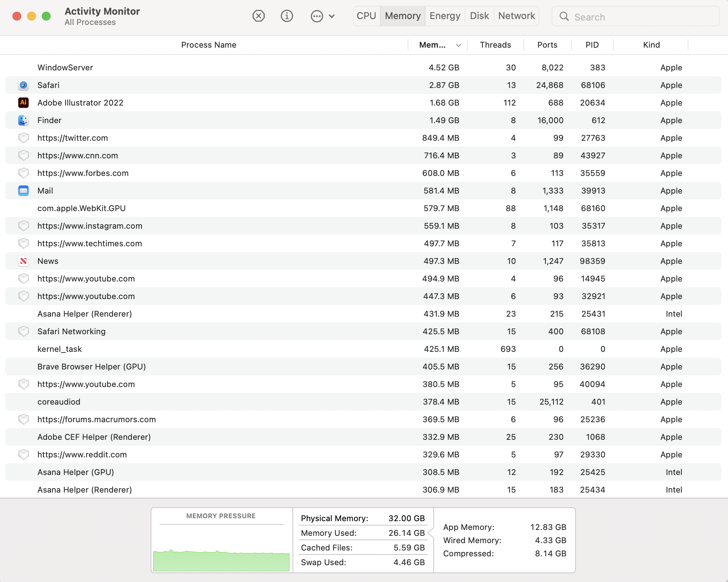The image size is (728, 582).
Task: Click shield icon for youtube.com PID 40094
Action: [x=23, y=384]
